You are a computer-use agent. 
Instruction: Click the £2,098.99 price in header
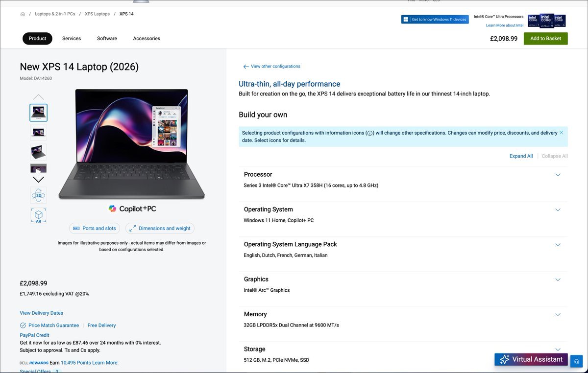(x=504, y=39)
